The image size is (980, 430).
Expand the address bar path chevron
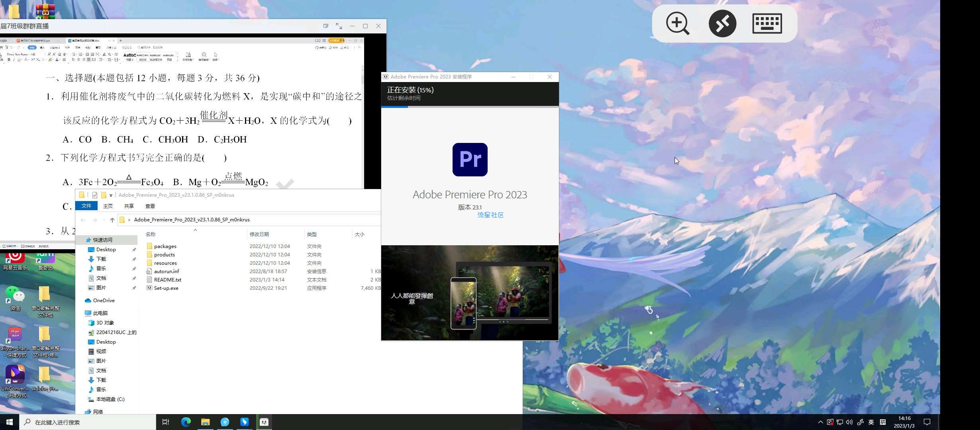pyautogui.click(x=129, y=220)
